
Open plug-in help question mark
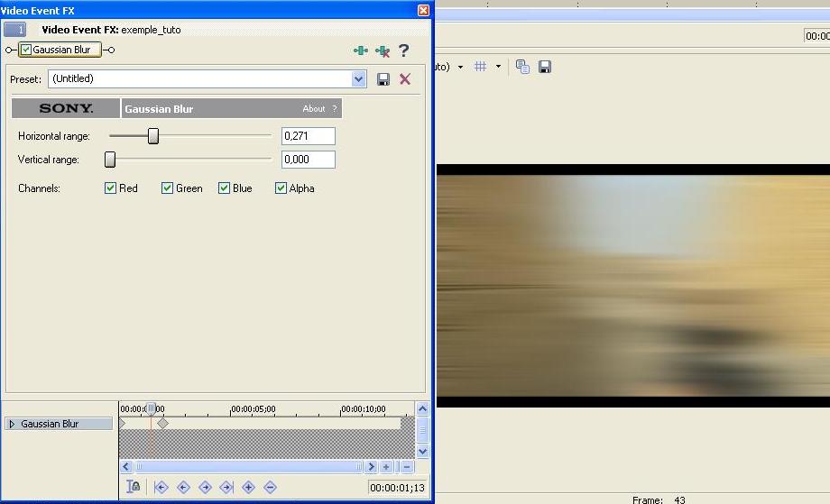tap(403, 50)
